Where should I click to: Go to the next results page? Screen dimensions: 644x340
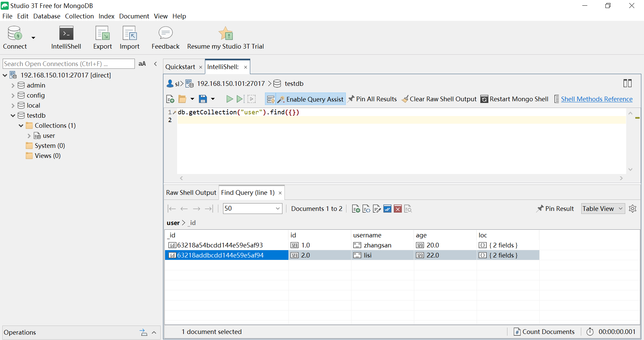197,209
